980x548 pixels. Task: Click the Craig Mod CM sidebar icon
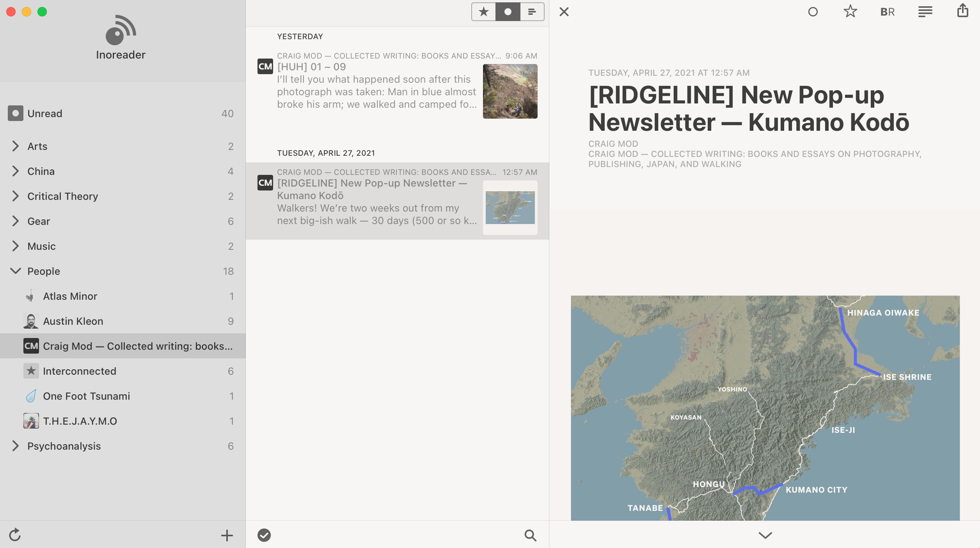[31, 346]
